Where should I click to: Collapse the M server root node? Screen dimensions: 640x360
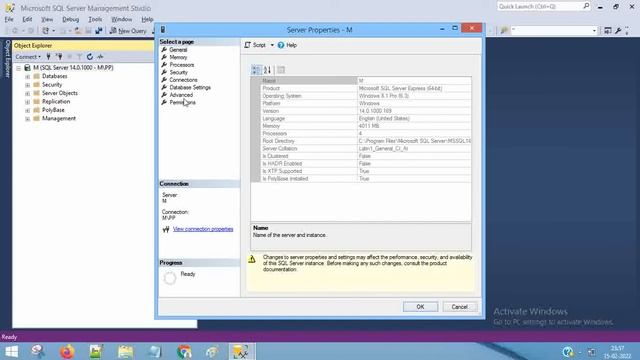tap(18, 68)
